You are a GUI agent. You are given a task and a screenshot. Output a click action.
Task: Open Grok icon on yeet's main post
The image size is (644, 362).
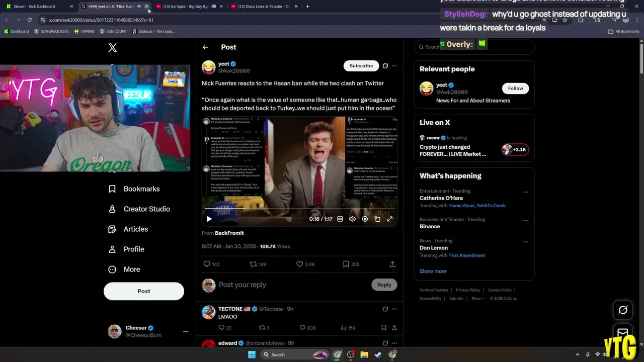(x=385, y=66)
